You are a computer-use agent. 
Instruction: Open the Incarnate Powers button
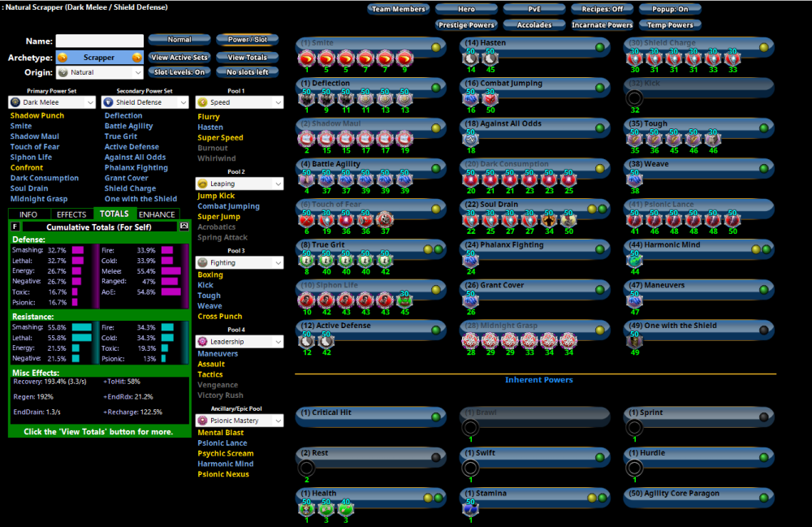pos(603,25)
